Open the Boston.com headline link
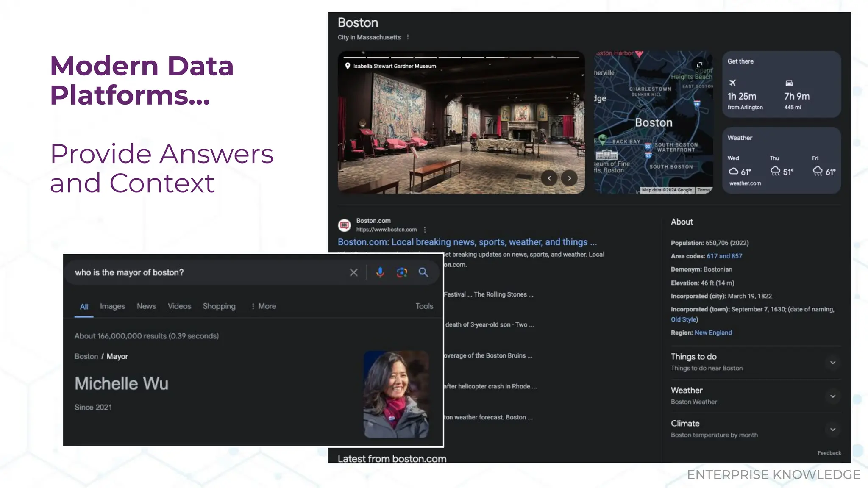The width and height of the screenshot is (868, 488). pos(467,242)
